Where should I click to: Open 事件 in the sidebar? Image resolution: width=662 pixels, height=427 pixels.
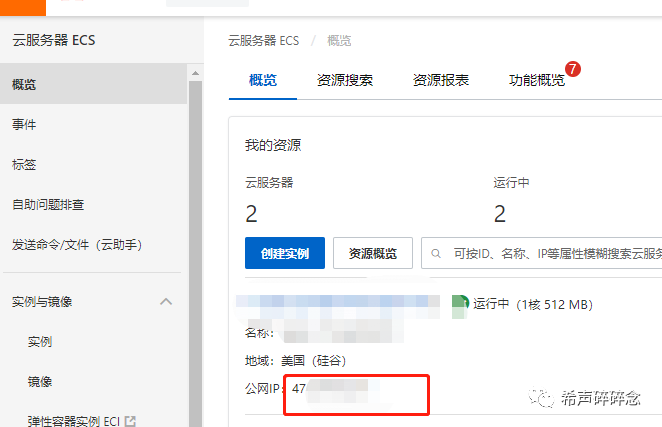click(24, 125)
